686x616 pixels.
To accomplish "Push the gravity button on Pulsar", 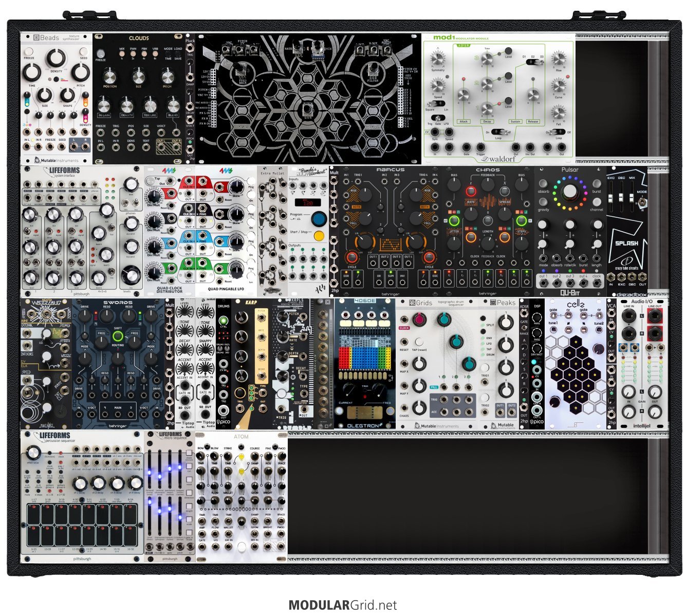I will click(x=543, y=201).
